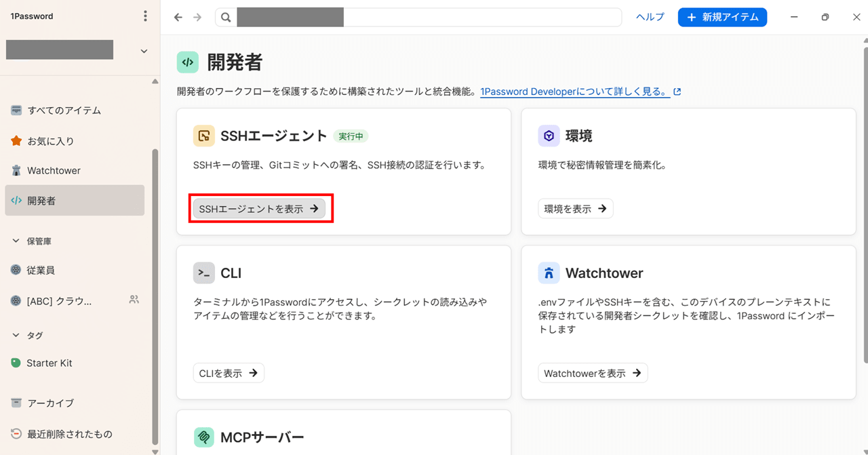Screen dimensions: 868x455
Task: Click the shared people icon beside [ABC]
Action: pyautogui.click(x=134, y=300)
